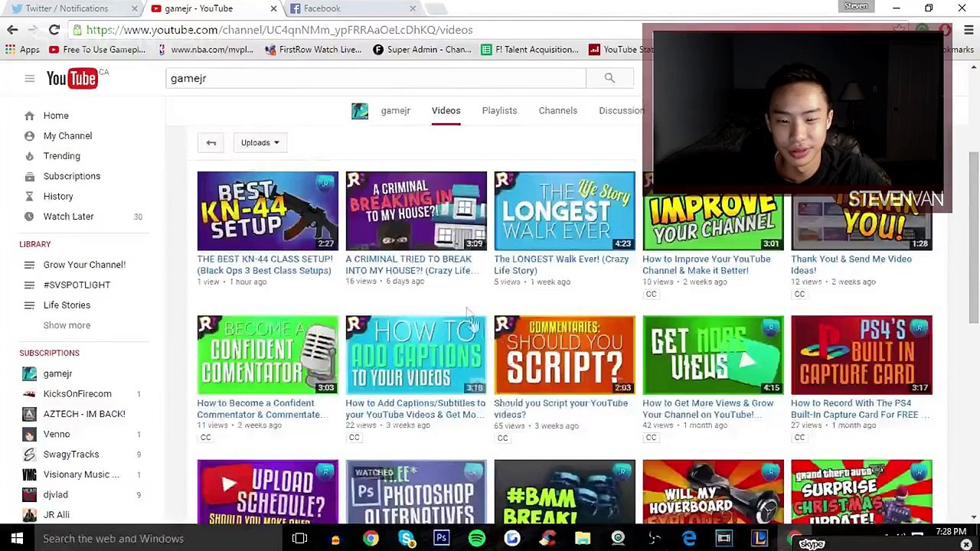Expand library with Show more
The width and height of the screenshot is (980, 551).
[67, 325]
